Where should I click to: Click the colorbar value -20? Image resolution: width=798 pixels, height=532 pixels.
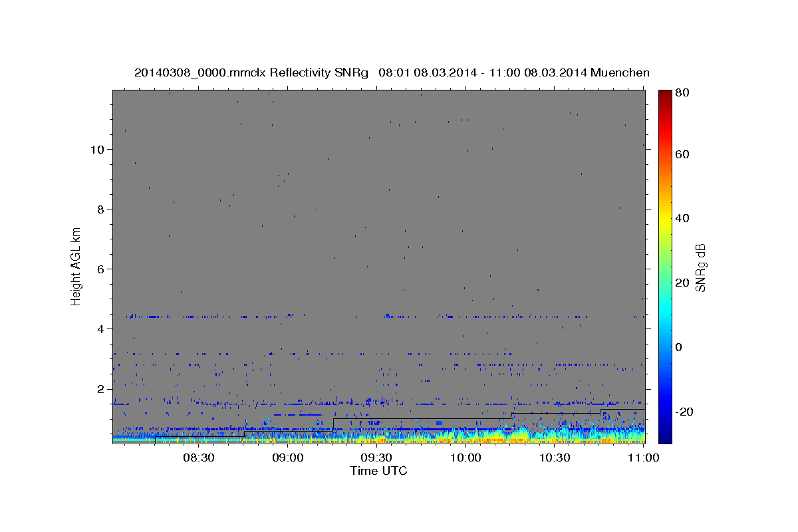point(683,412)
